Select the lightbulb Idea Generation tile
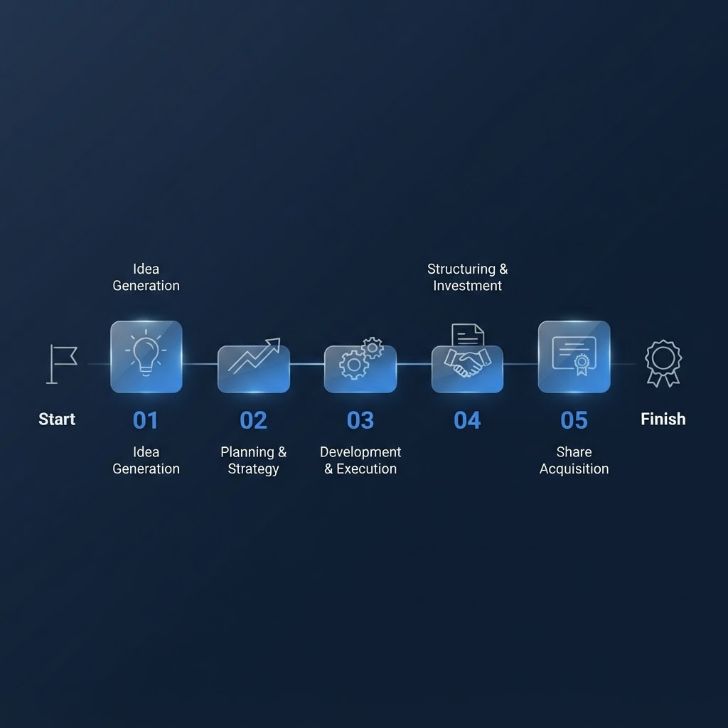 point(146,357)
